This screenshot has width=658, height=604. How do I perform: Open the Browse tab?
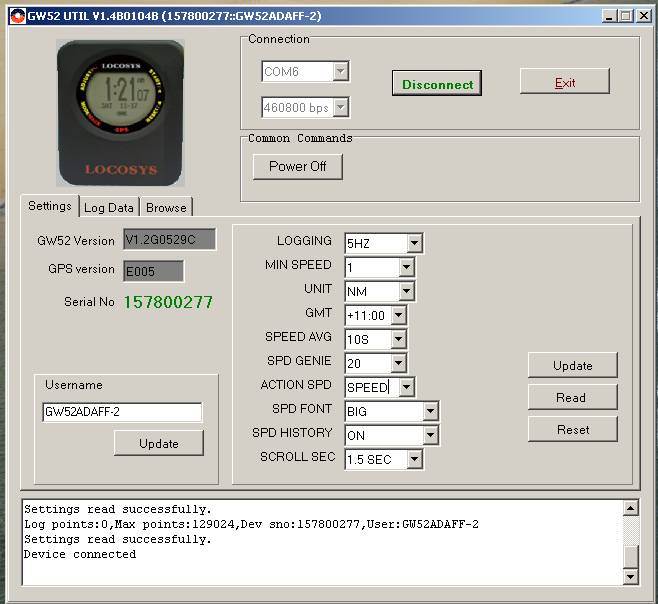[x=166, y=207]
